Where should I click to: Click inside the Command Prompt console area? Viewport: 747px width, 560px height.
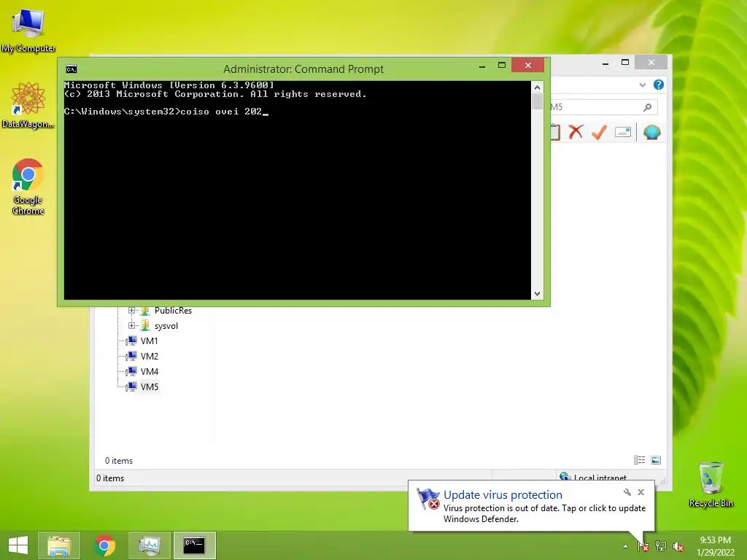tap(298, 190)
